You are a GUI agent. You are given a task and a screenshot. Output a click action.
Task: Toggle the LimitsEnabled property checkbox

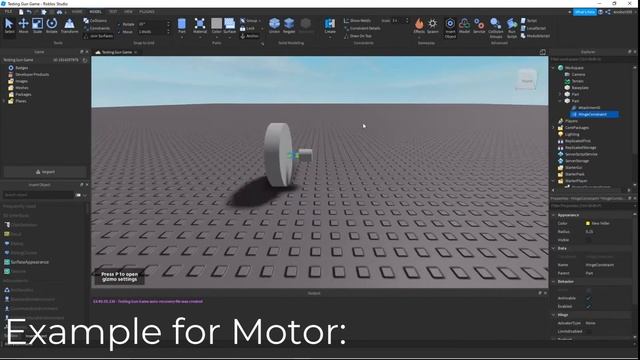point(588,331)
